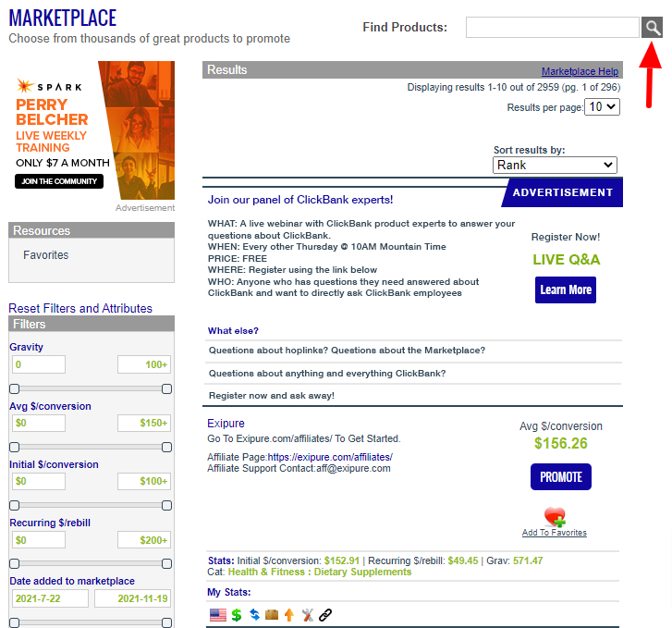Click the Grav 571.47 value
The image size is (672, 628).
(528, 560)
